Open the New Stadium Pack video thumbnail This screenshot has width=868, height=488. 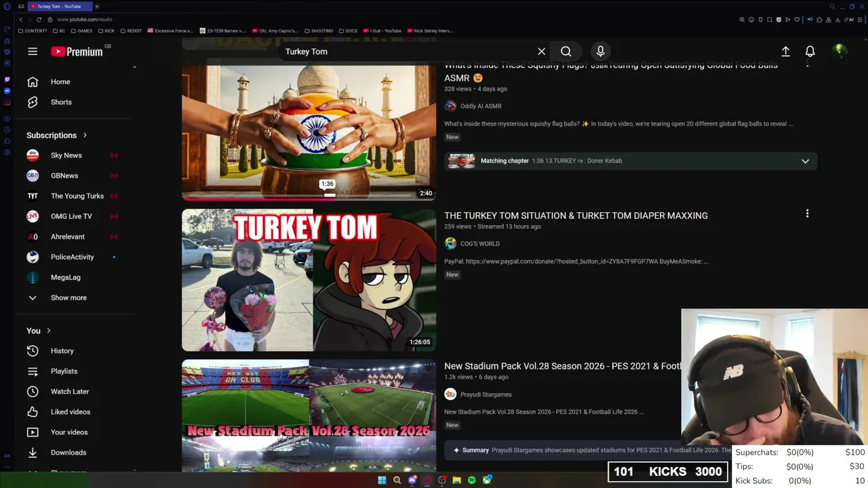(309, 415)
